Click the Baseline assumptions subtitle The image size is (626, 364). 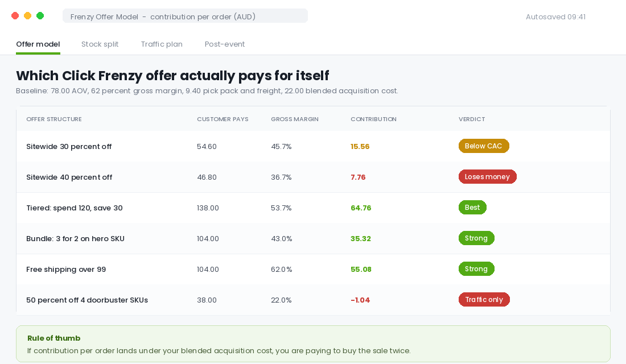tap(207, 91)
